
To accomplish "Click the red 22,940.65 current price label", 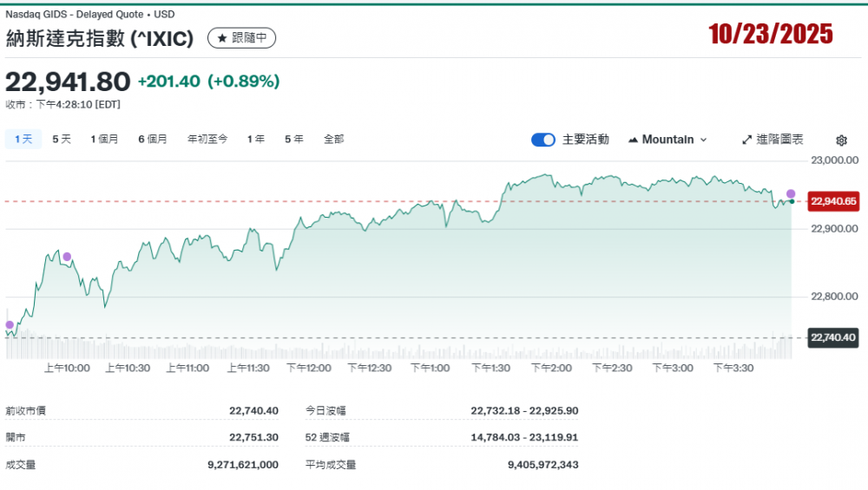I will [833, 201].
